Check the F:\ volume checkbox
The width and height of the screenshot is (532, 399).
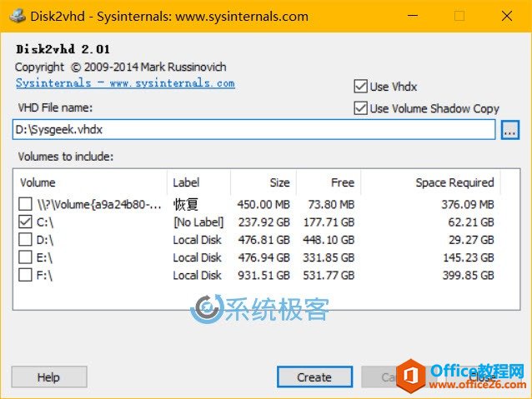tap(26, 275)
